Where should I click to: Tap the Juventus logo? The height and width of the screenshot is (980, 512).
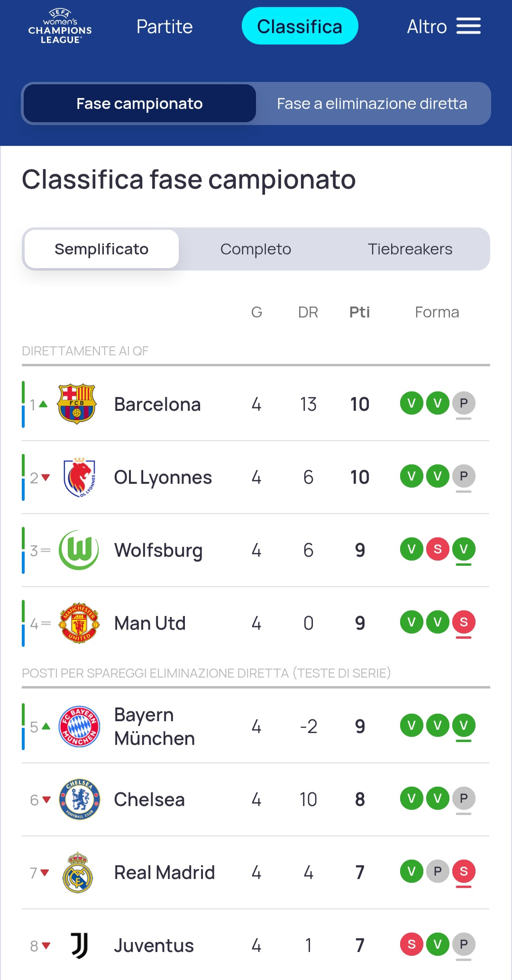(79, 945)
